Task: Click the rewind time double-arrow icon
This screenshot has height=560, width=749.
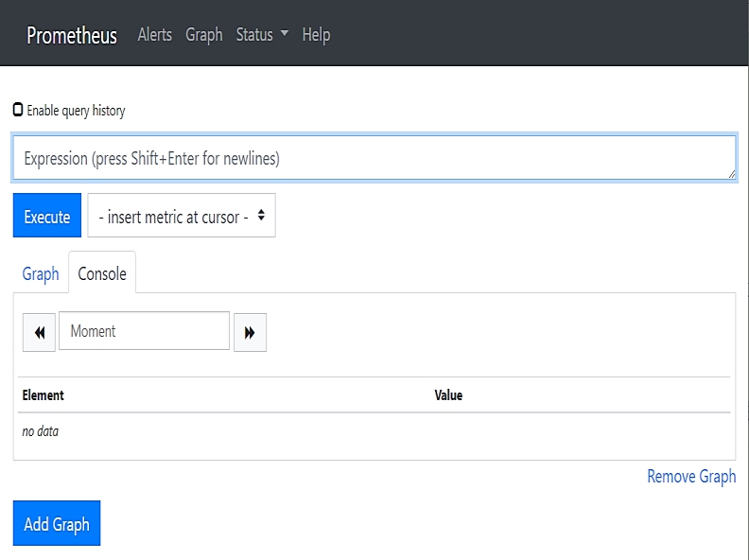Action: (x=39, y=332)
